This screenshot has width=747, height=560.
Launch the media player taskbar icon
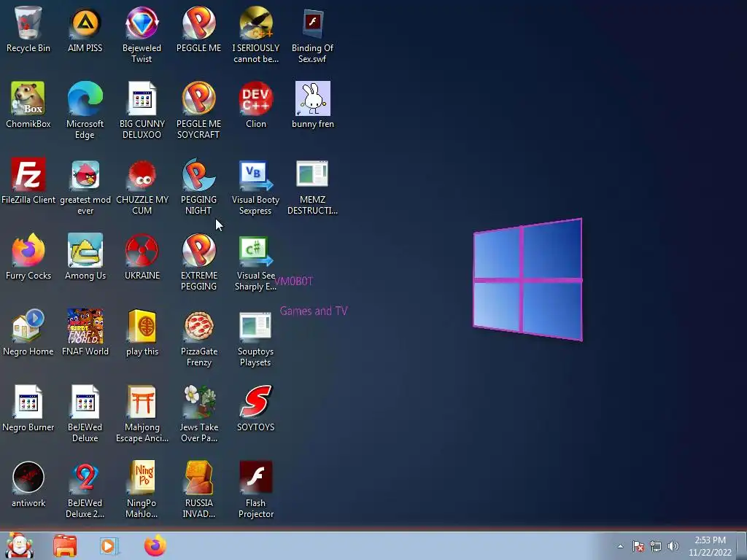point(109,545)
